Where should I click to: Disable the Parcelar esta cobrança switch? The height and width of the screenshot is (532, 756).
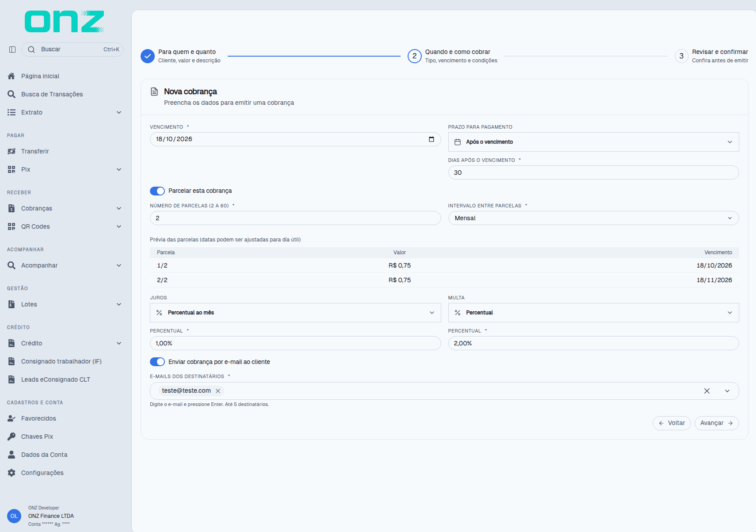[157, 191]
